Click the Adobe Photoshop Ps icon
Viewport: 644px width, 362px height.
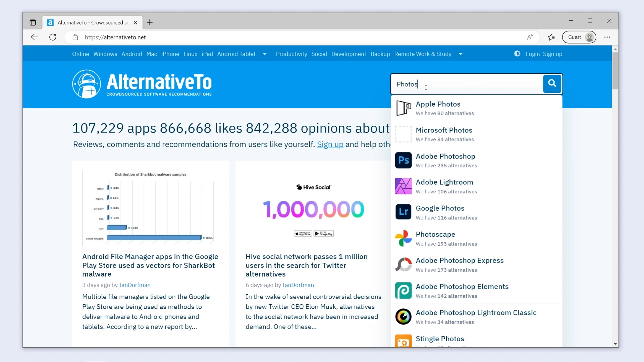pos(403,160)
